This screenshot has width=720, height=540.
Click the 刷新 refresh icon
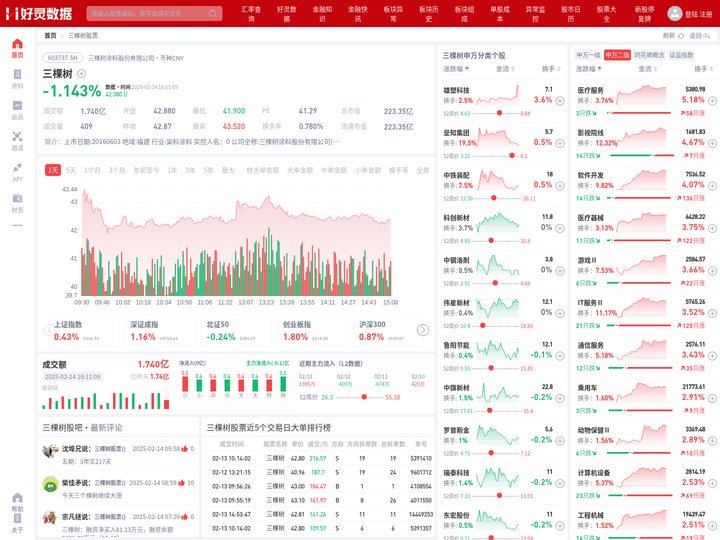[x=681, y=36]
